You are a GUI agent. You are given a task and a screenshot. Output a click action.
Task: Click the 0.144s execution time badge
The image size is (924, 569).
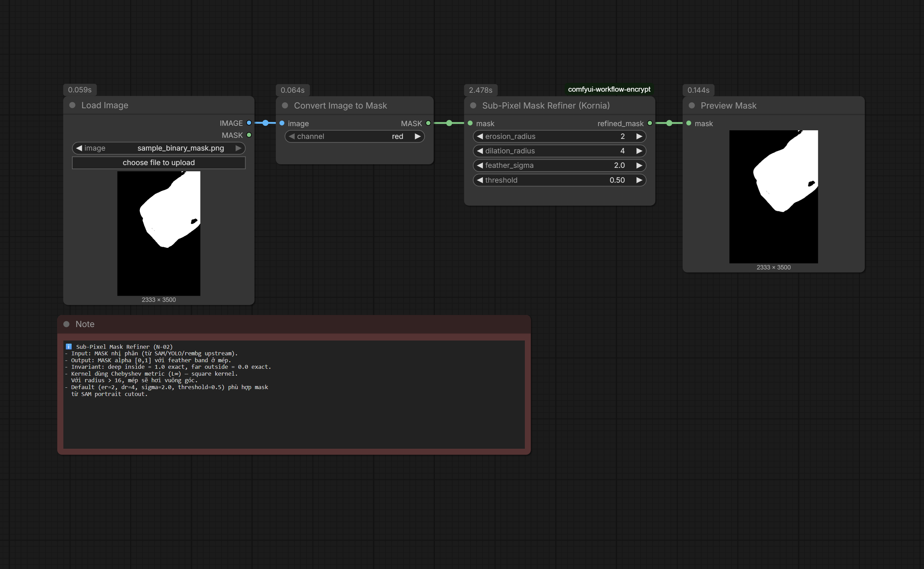click(x=698, y=90)
